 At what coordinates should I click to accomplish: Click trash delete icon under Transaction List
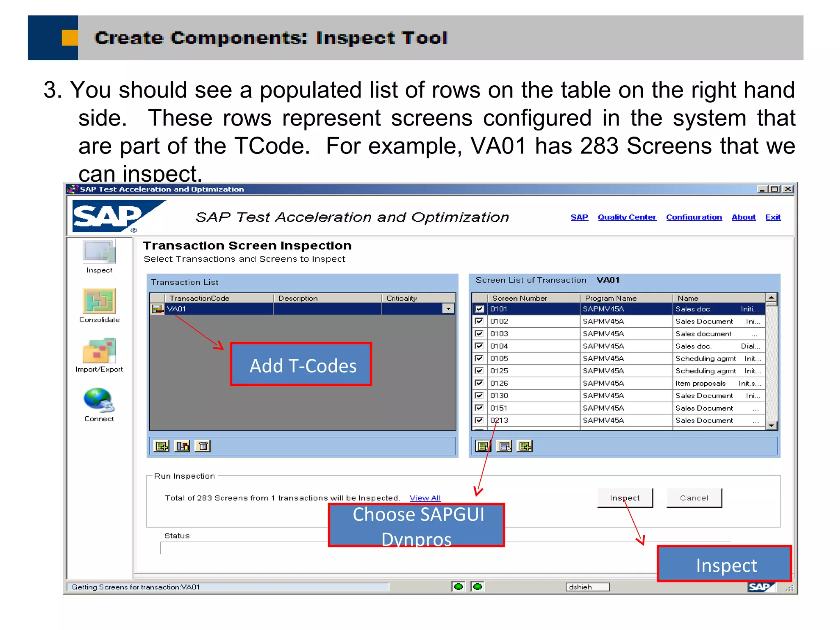(x=203, y=446)
